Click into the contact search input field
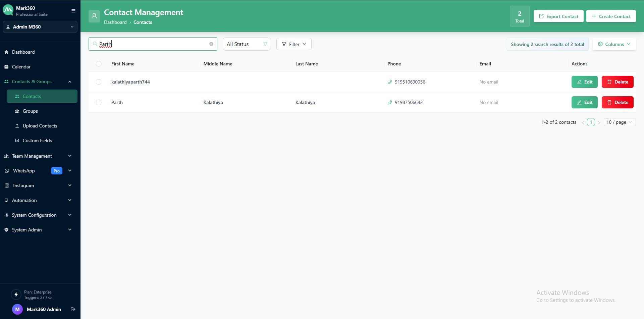644x319 pixels. (x=153, y=44)
